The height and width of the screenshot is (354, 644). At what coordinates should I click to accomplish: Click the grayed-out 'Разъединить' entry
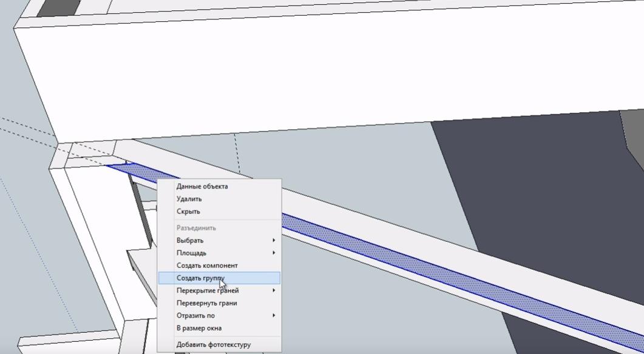(196, 228)
